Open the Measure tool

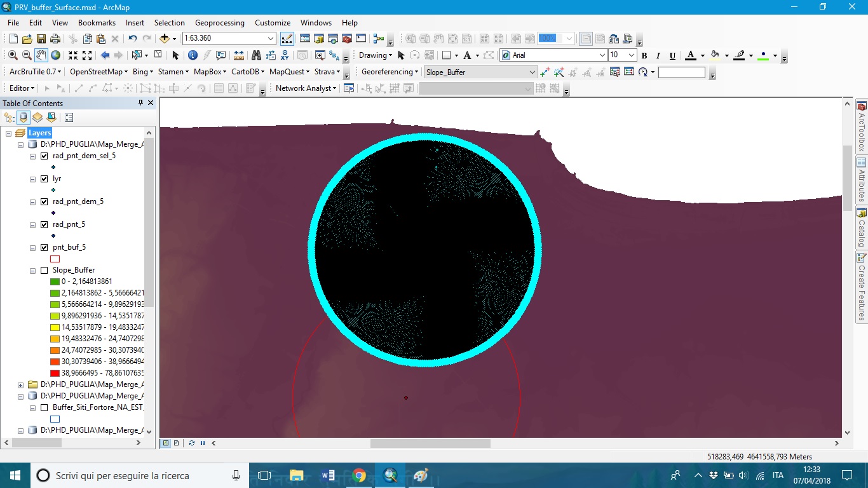238,55
